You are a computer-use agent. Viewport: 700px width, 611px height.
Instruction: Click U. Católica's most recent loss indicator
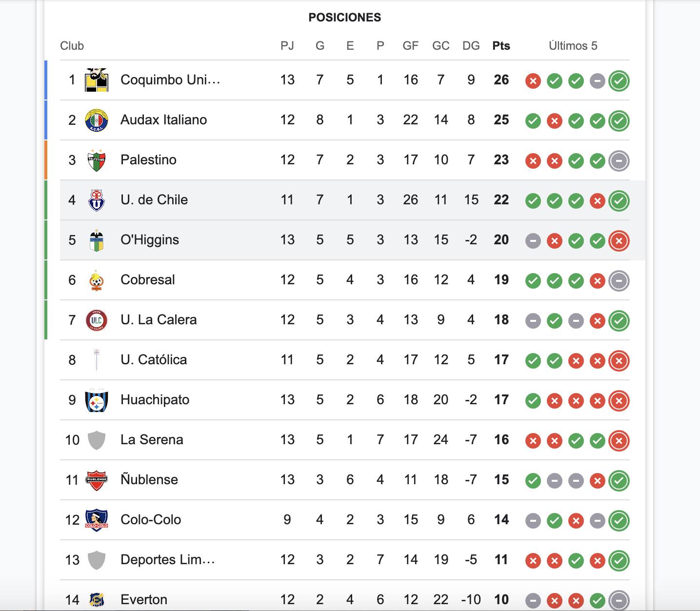(x=619, y=361)
